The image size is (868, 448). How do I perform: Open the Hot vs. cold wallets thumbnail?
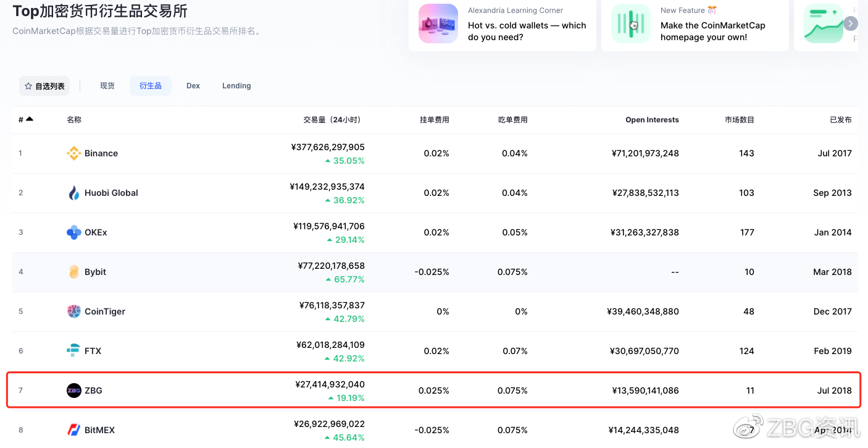(438, 23)
